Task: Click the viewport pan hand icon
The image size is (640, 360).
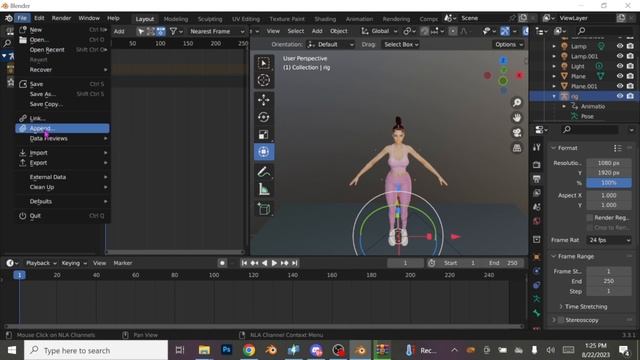Action: click(x=517, y=118)
